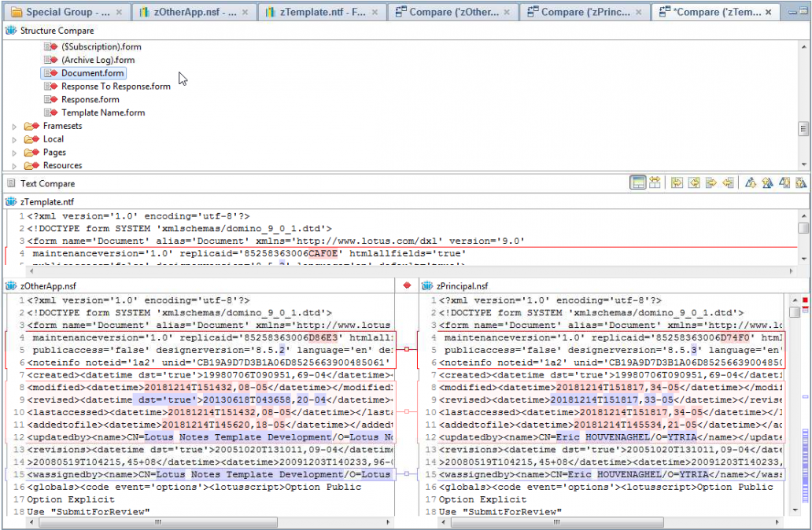Click the red conflict diamond between panes

[x=407, y=285]
